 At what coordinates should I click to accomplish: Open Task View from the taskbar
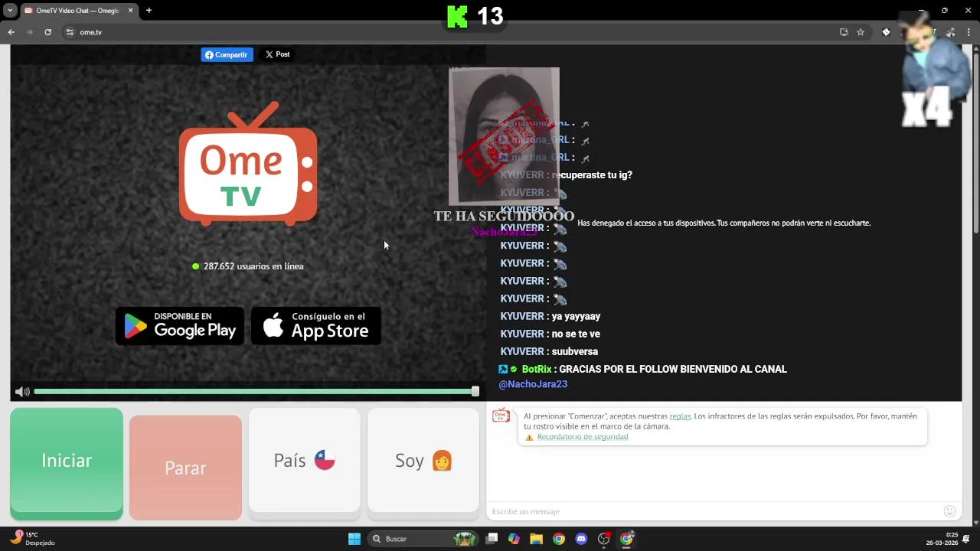pyautogui.click(x=492, y=539)
